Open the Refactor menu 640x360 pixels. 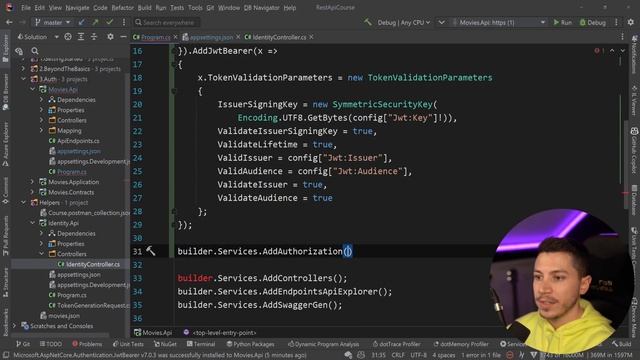122,8
